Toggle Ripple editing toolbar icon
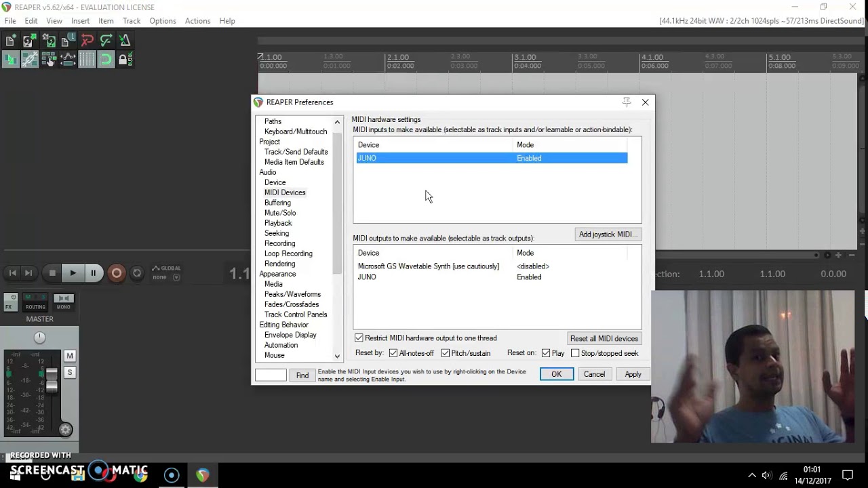Image resolution: width=868 pixels, height=488 pixels. point(48,60)
